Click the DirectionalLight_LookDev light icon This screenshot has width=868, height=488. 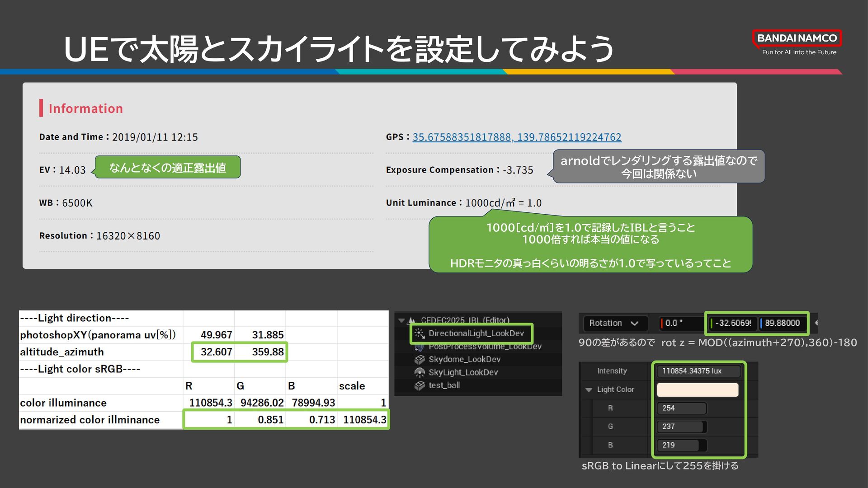click(419, 333)
